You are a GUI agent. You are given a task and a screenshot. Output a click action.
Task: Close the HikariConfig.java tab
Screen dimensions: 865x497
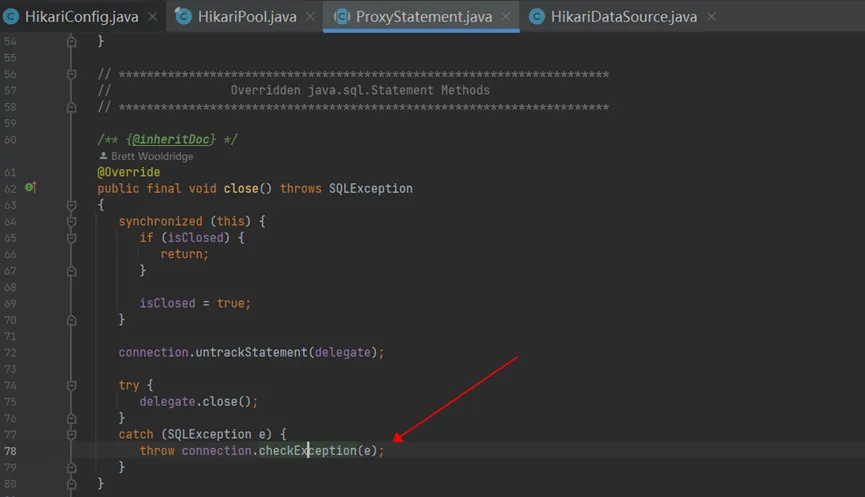151,16
